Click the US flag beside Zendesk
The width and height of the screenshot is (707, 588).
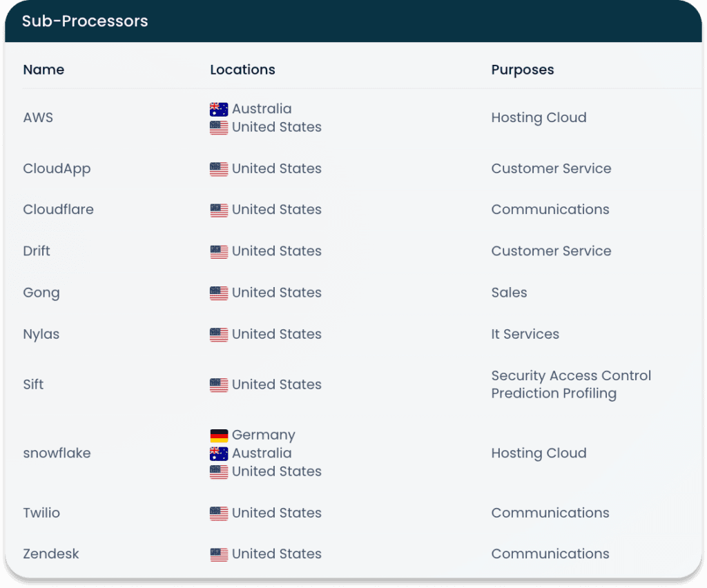218,554
